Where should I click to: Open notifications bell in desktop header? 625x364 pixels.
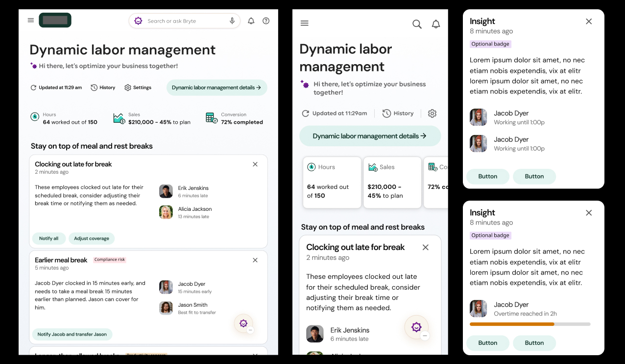pos(251,21)
